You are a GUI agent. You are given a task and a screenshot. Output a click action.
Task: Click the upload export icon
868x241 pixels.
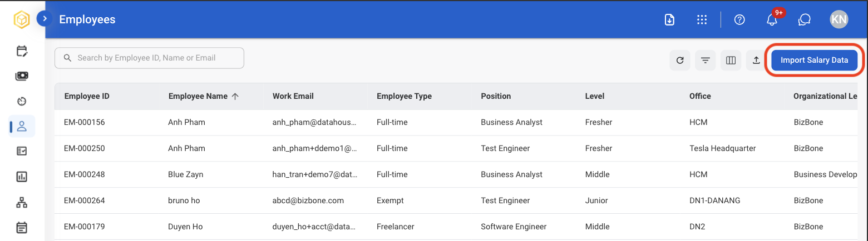tap(756, 61)
